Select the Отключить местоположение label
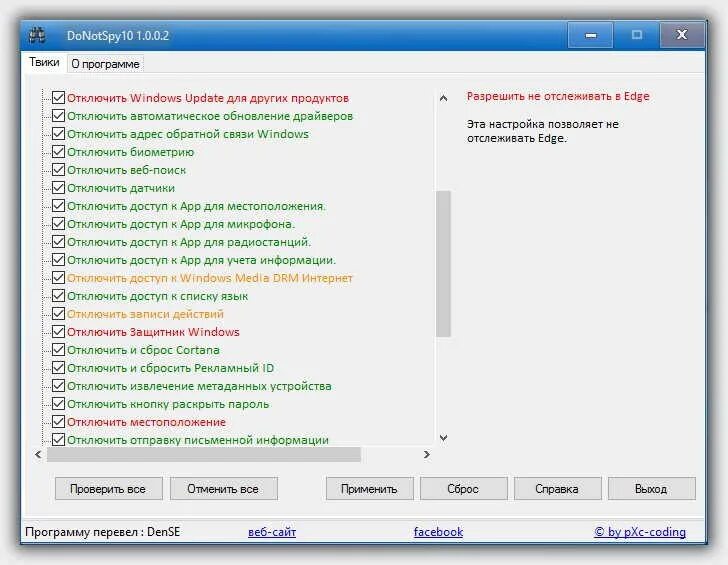The width and height of the screenshot is (728, 565). 146,422
